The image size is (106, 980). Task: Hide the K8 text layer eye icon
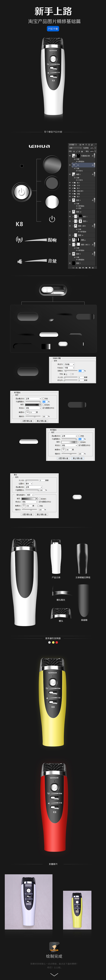click(70, 165)
